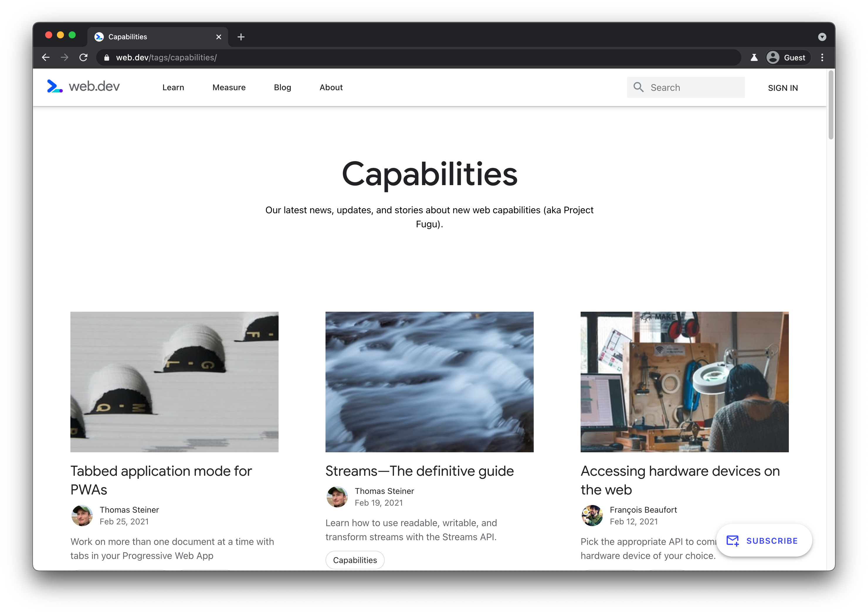Select the Blog menu item

pyautogui.click(x=282, y=87)
